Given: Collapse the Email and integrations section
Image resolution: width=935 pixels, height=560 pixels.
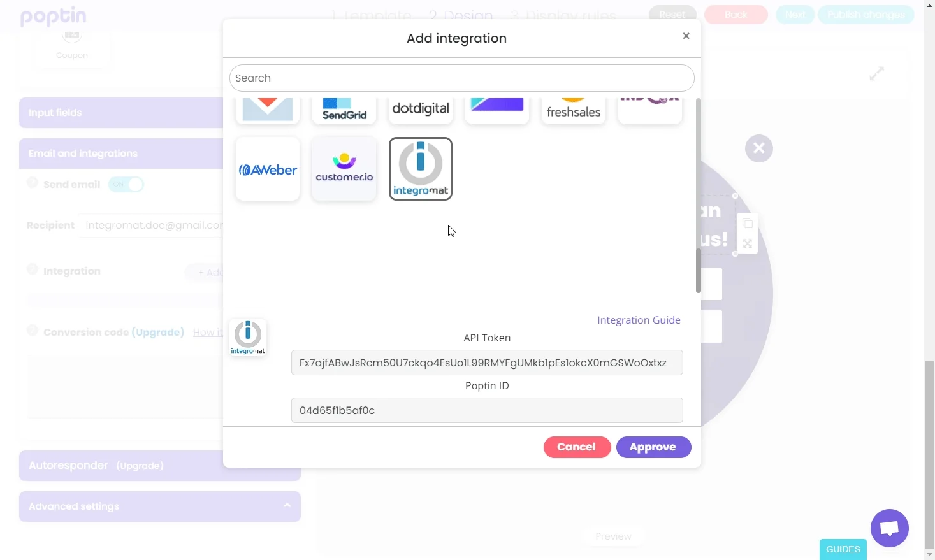Looking at the screenshot, I should [x=121, y=154].
